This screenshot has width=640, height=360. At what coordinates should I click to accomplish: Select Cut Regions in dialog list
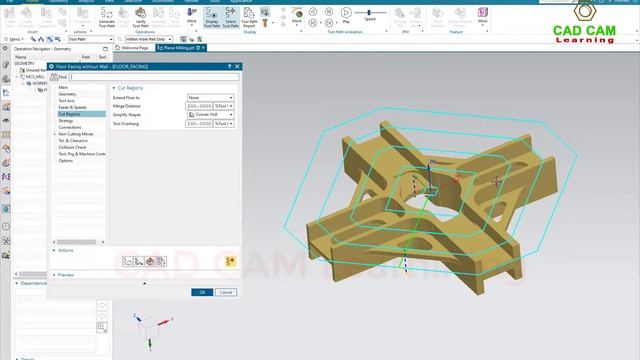pyautogui.click(x=81, y=114)
